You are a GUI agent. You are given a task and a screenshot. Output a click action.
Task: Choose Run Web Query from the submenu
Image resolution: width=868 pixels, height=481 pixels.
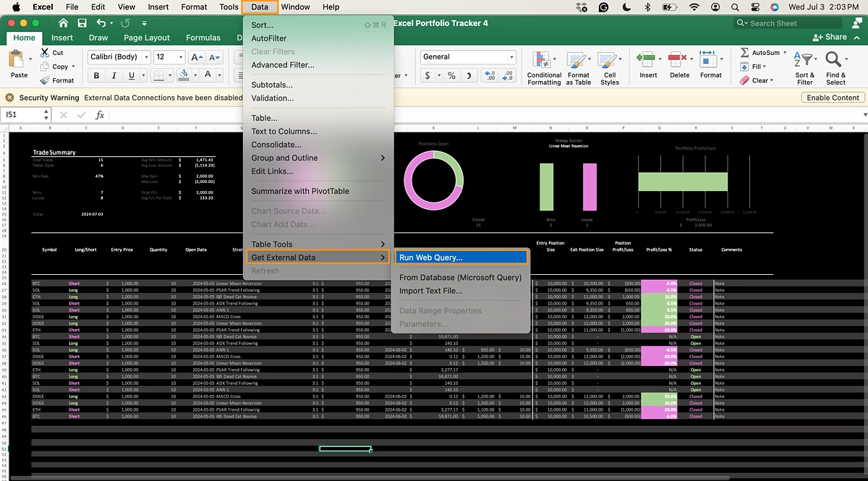point(461,257)
